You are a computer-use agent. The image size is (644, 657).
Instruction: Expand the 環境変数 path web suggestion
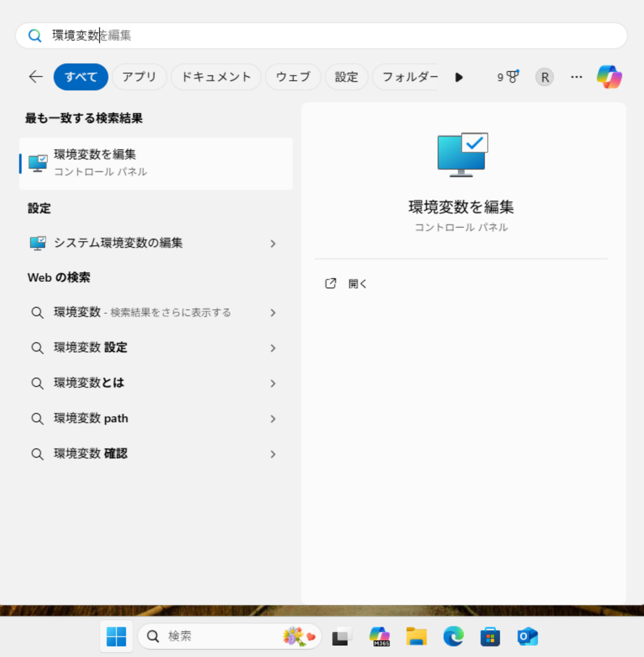pyautogui.click(x=273, y=419)
